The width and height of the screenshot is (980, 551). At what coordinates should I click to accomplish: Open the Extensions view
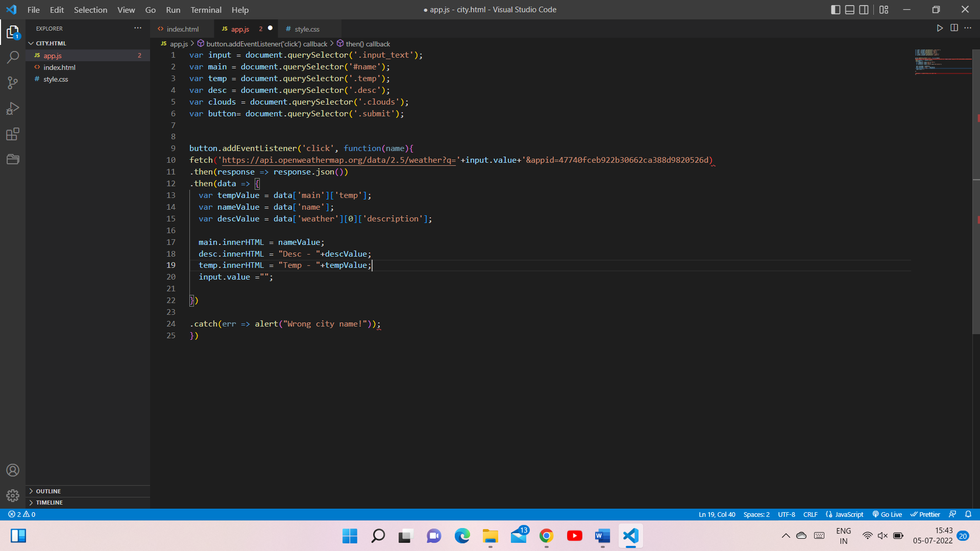[13, 134]
